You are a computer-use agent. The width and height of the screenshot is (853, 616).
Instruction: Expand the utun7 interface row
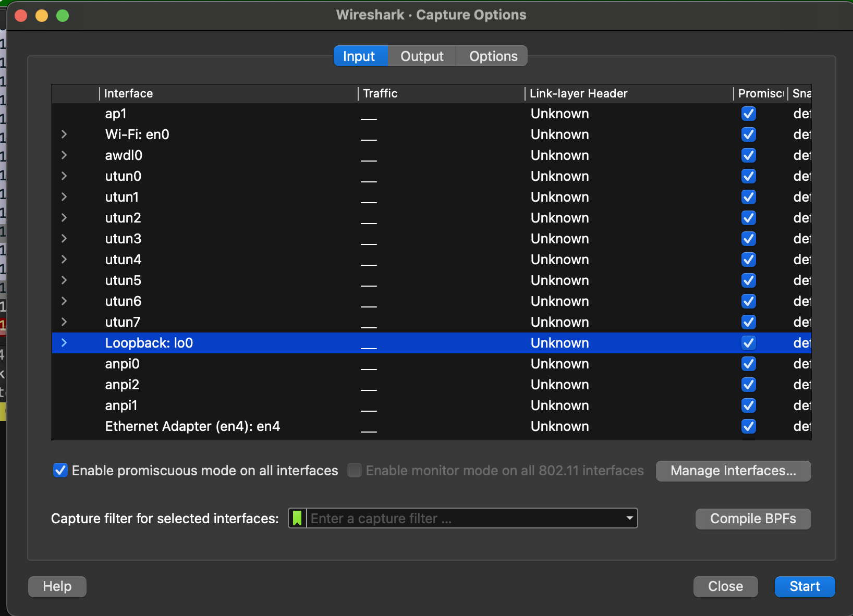point(64,322)
